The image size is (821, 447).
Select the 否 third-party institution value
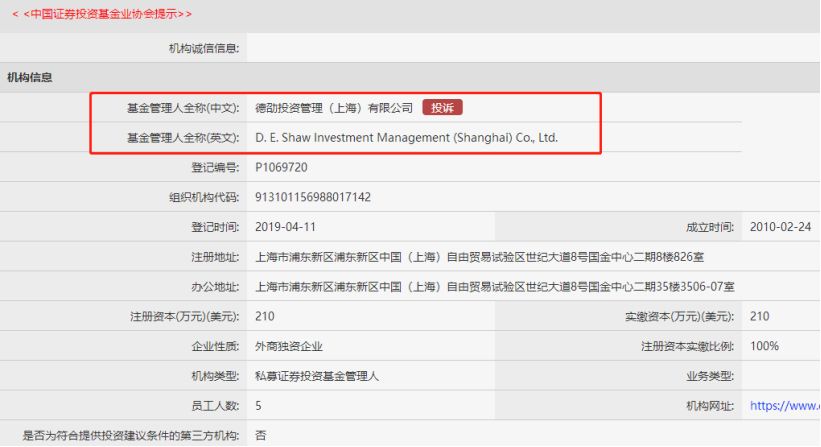tap(260, 435)
